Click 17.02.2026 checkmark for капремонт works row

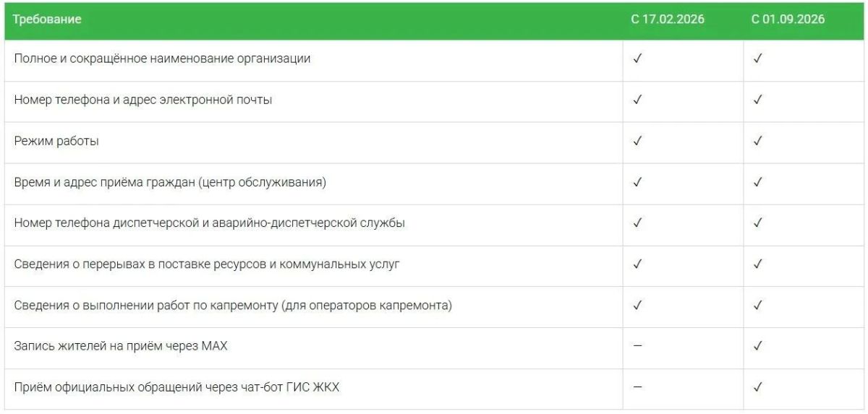pyautogui.click(x=637, y=305)
